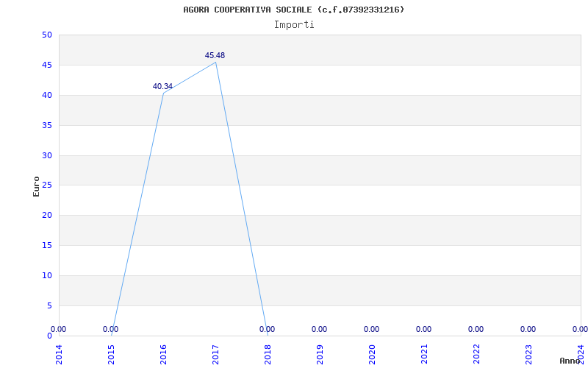Click the 0.00 value label above 2023
Viewport: 588px width, 368px height.
pos(528,329)
